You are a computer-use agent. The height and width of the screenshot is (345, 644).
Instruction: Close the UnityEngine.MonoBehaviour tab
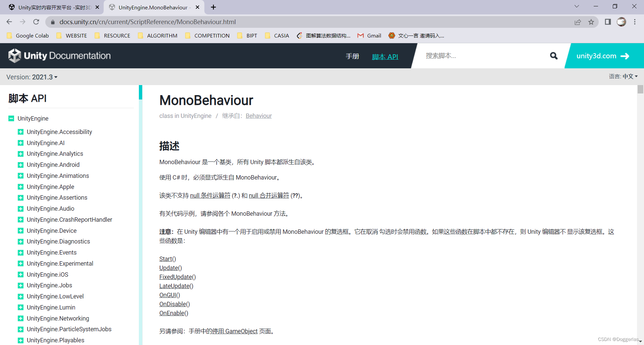click(x=198, y=7)
